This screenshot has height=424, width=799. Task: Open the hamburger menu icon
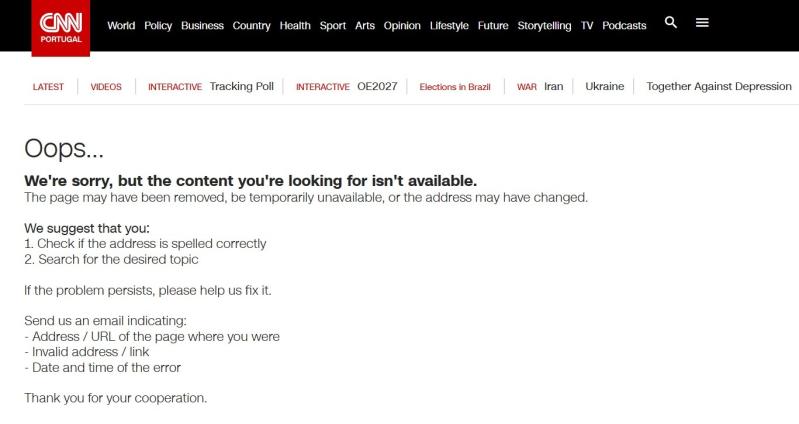(702, 22)
